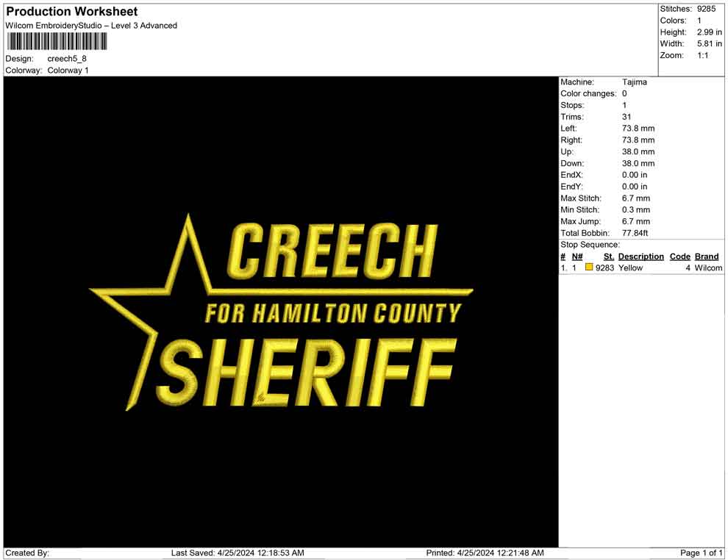
Task: Select the Brand column header
Action: tap(707, 256)
